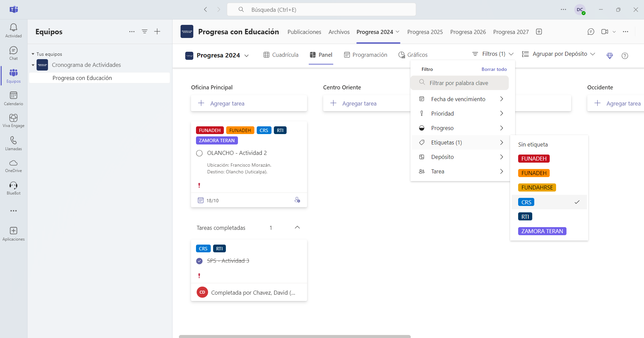Go back with the navigation arrow
Screen dimensions: 644x338
(x=206, y=9)
